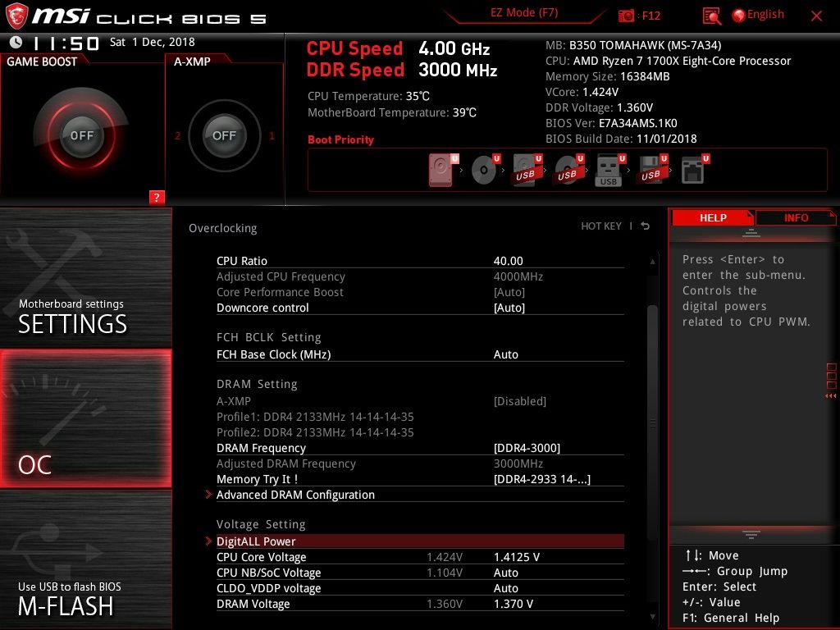Open Core Performance Boost [Auto] option
840x630 pixels.
click(x=509, y=293)
